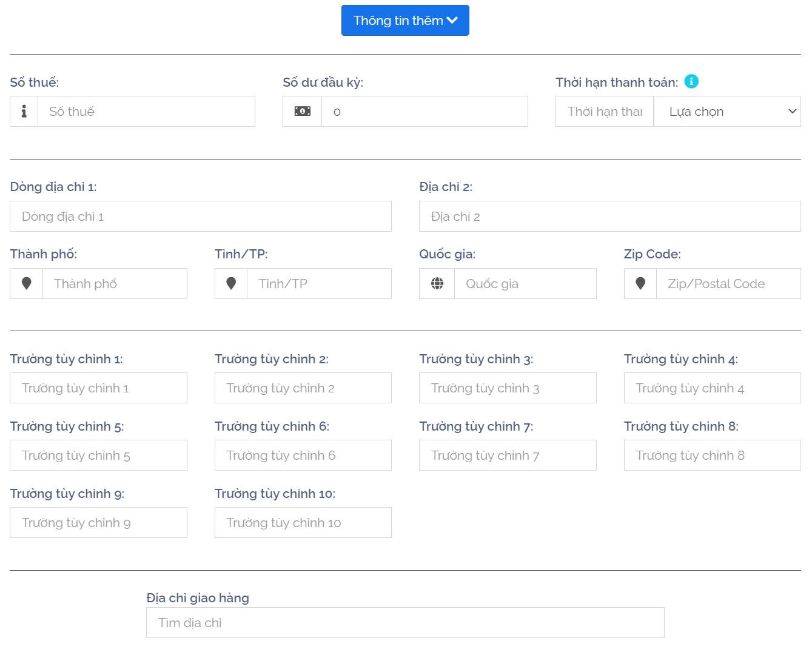812x652 pixels.
Task: Click the Số dư đầu kỳ amount field
Action: [x=424, y=112]
